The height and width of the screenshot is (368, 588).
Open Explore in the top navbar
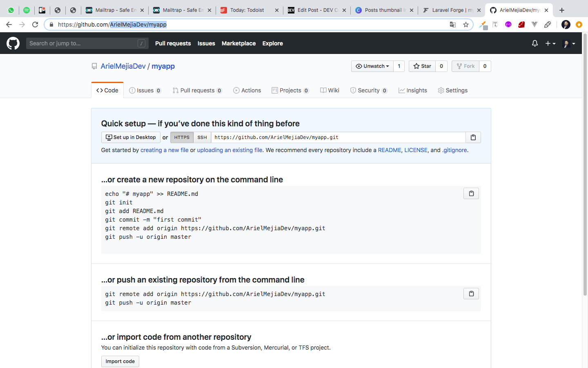273,43
